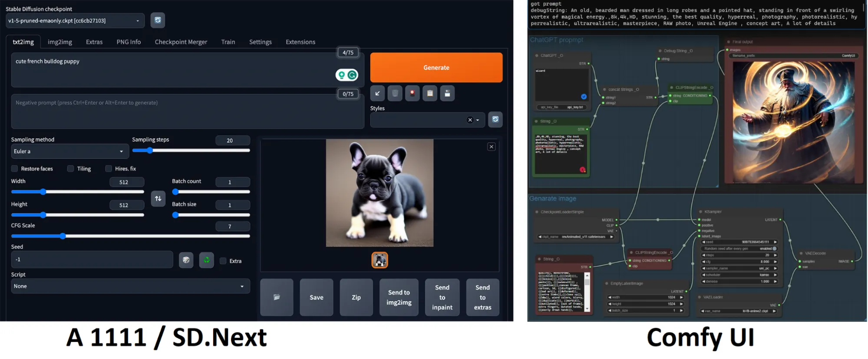Image resolution: width=868 pixels, height=359 pixels.
Task: Change vae_name in VAELoader node
Action: click(739, 311)
